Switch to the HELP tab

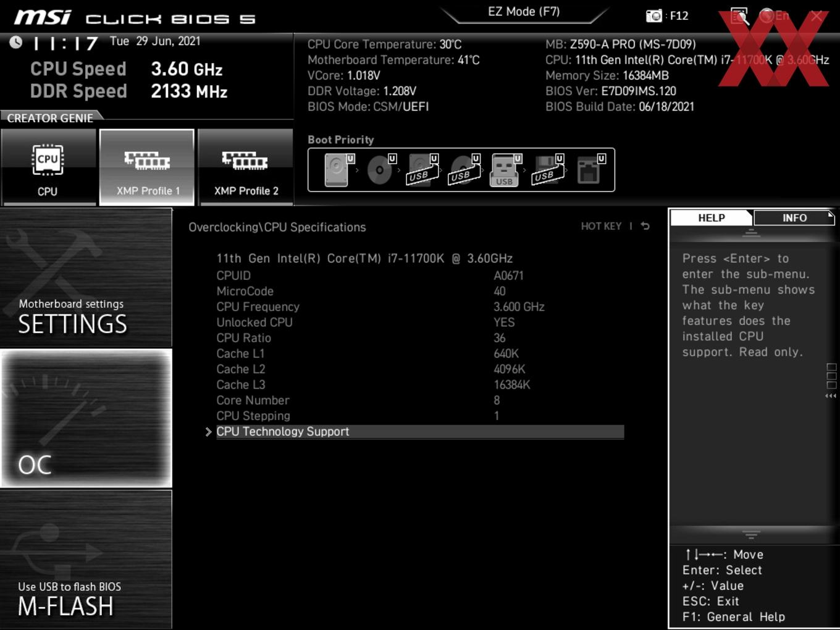pyautogui.click(x=712, y=217)
